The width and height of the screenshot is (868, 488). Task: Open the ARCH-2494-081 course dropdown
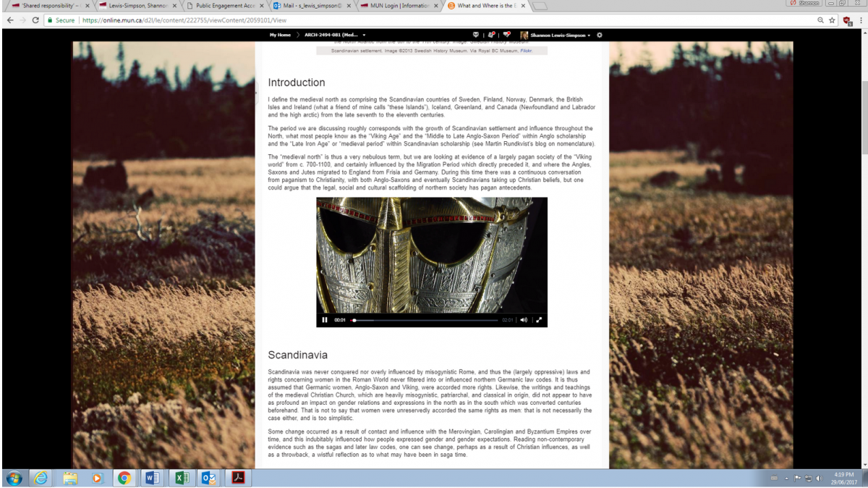[x=335, y=35]
